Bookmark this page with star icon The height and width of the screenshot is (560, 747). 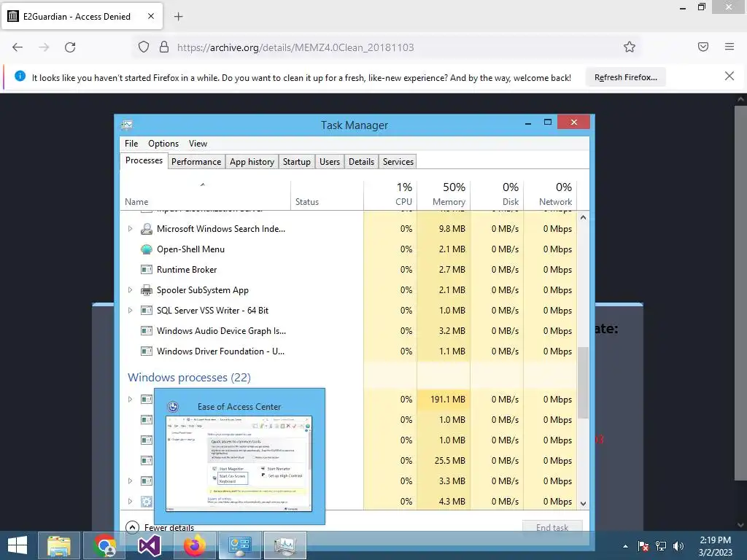(630, 47)
